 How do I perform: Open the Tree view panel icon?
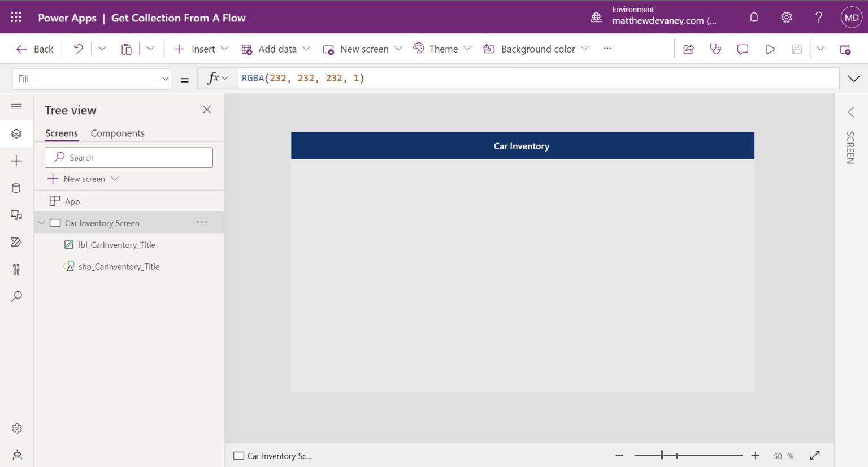click(16, 134)
